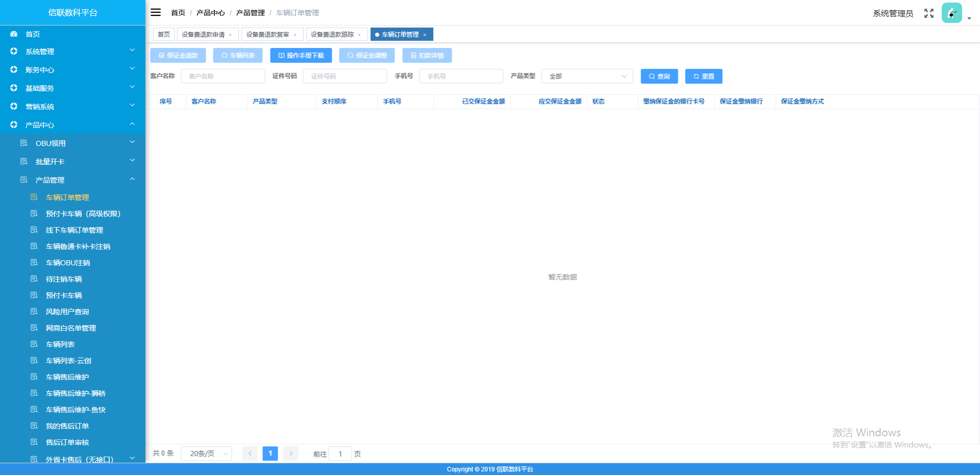Toggle the hamburger sidebar collapse icon
The height and width of the screenshot is (475, 980).
coord(156,12)
